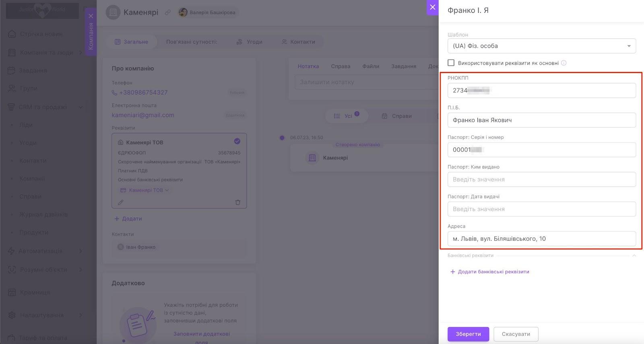Open Угоди in the sidebar menu

click(x=28, y=143)
